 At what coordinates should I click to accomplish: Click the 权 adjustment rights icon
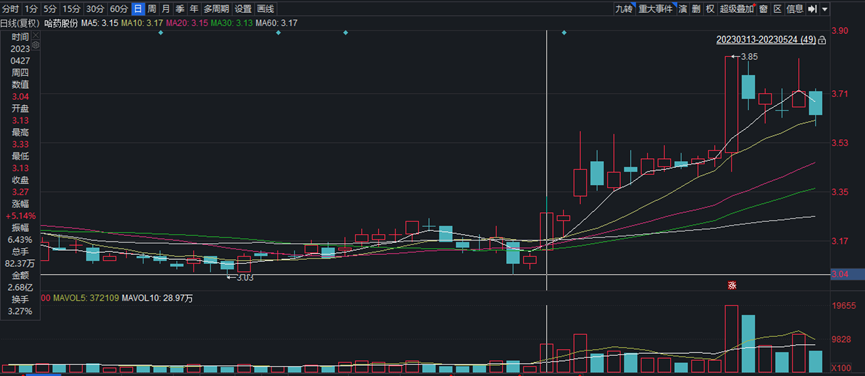pyautogui.click(x=710, y=9)
